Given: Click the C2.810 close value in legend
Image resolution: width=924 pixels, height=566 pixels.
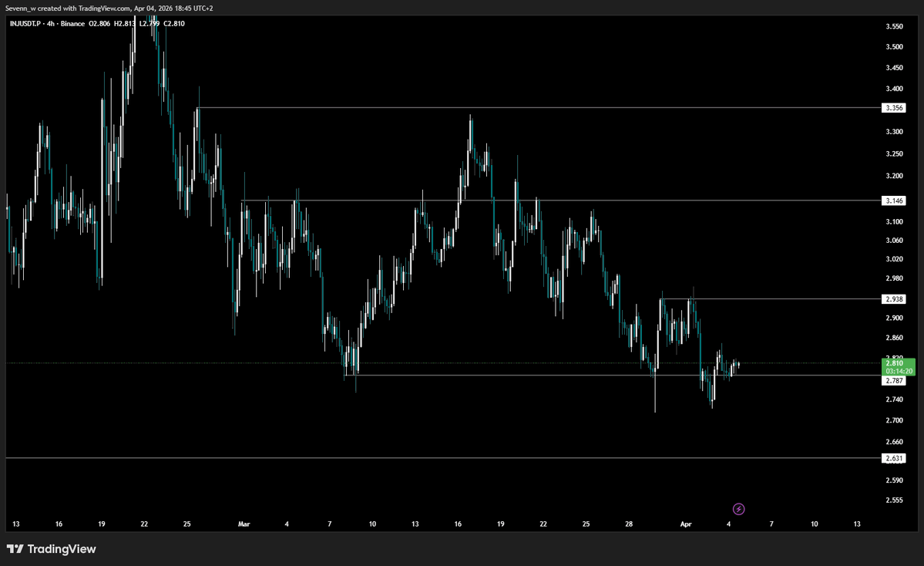Looking at the screenshot, I should pos(174,24).
